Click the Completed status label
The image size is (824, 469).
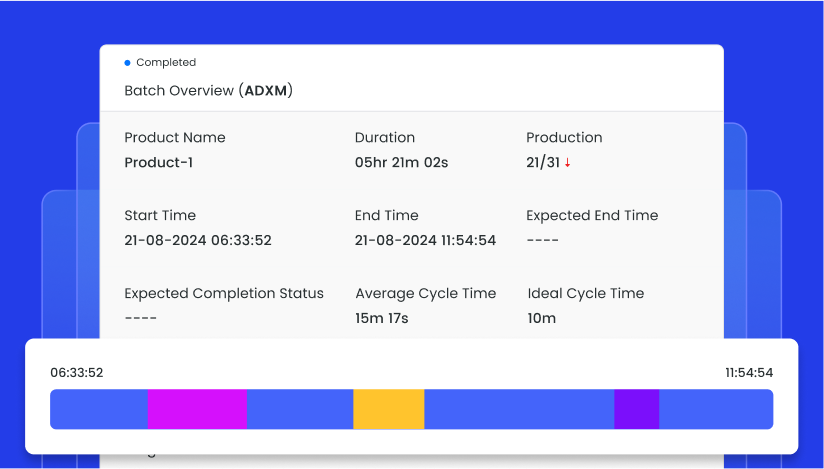click(166, 63)
